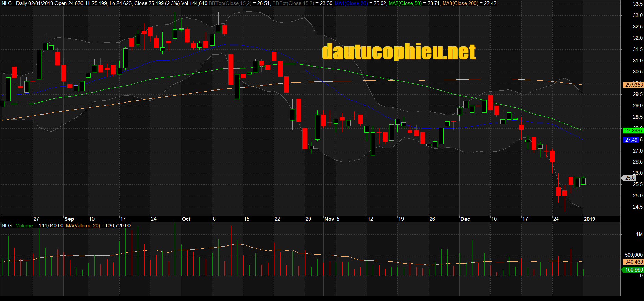Click the 1M tick on volume axis
Screen dimensions: 644x301
click(639, 234)
